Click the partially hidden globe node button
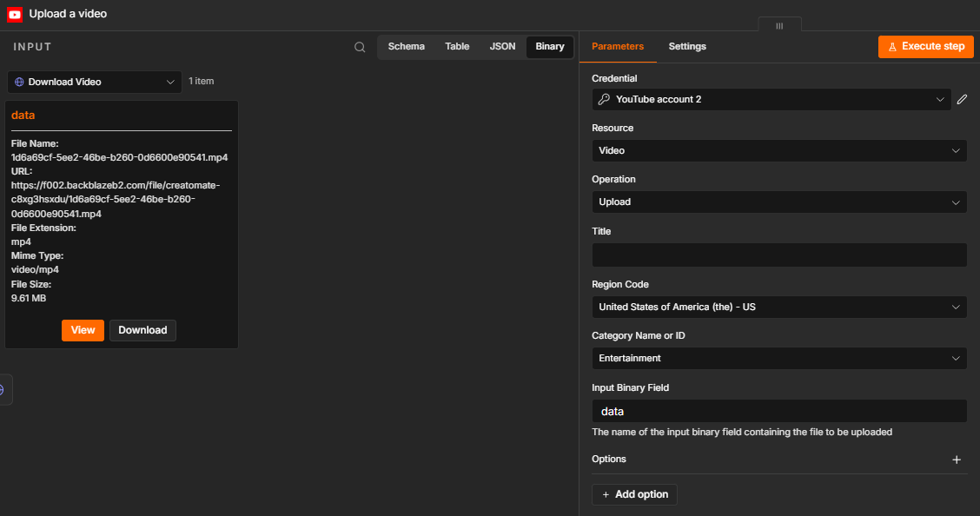This screenshot has height=516, width=980. [x=3, y=390]
